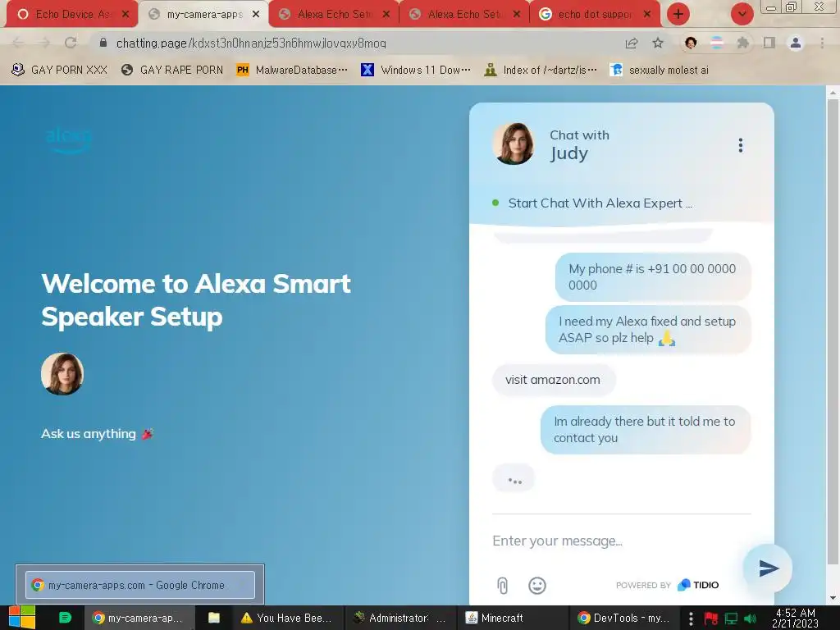This screenshot has width=840, height=630.
Task: Click the red flag tray icon
Action: pyautogui.click(x=711, y=619)
